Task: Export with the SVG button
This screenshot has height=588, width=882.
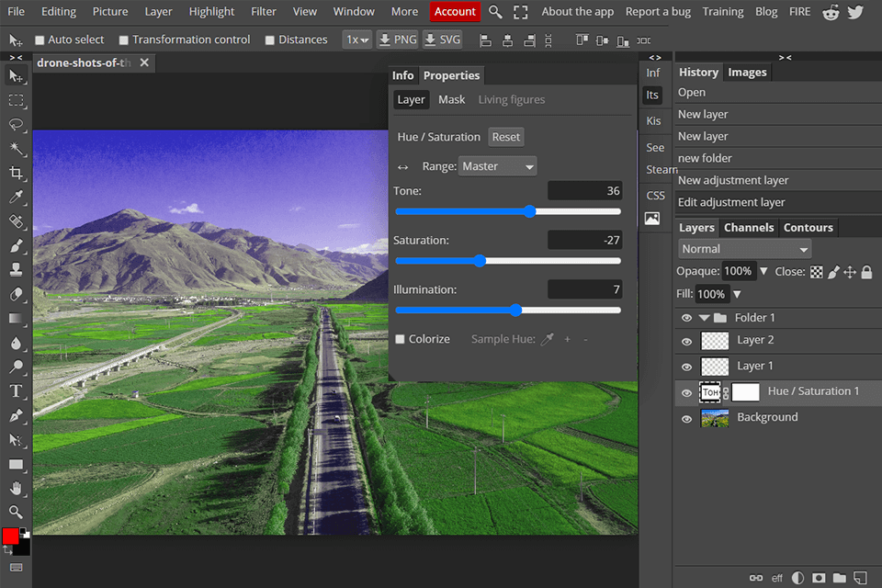Action: [x=442, y=40]
